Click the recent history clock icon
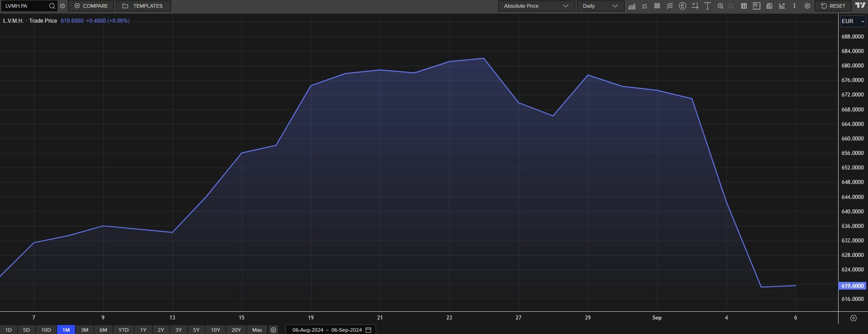Image resolution: width=868 pixels, height=334 pixels. tap(62, 6)
